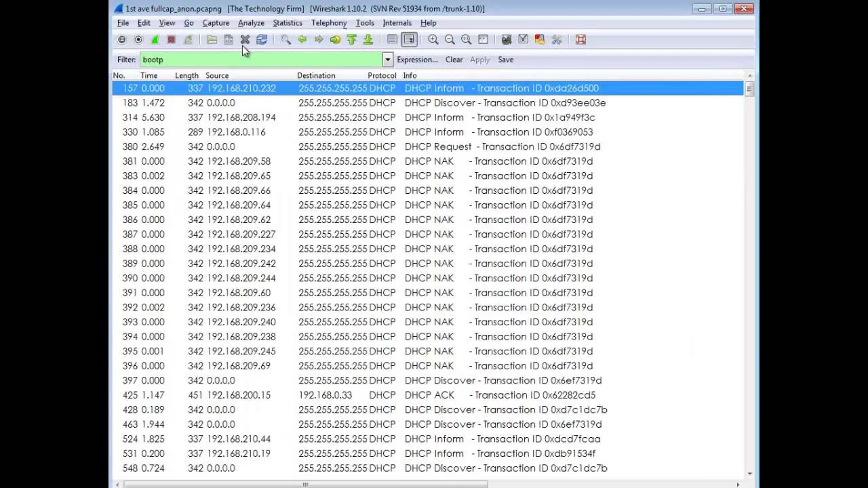The width and height of the screenshot is (868, 488).
Task: Toggle auto scroll in live capture
Action: click(x=408, y=40)
